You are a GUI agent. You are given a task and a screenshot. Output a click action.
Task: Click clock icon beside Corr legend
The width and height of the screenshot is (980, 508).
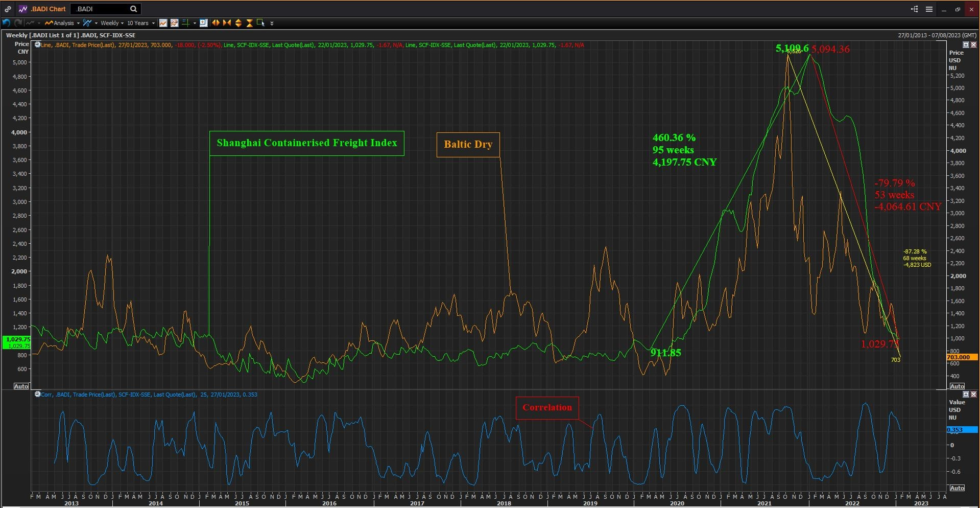37,394
